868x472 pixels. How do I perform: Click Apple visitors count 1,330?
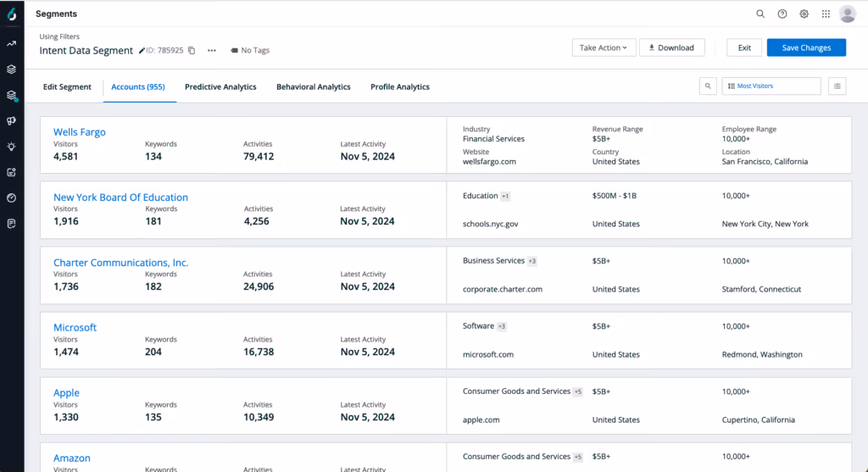point(66,417)
